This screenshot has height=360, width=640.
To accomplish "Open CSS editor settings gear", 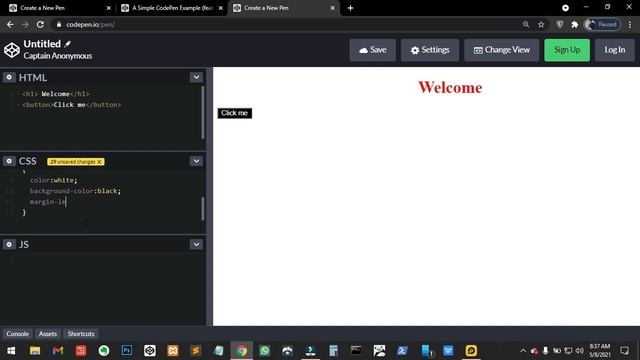I will tap(9, 161).
